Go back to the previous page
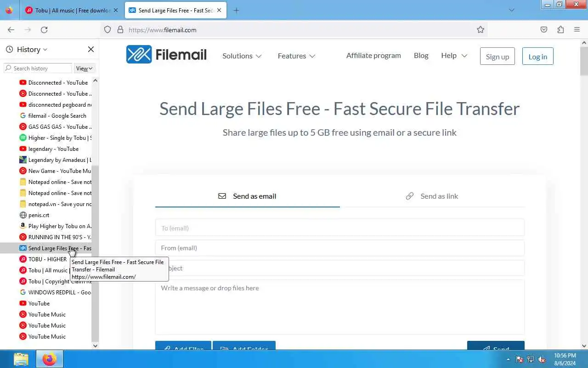This screenshot has height=368, width=588. (11, 29)
